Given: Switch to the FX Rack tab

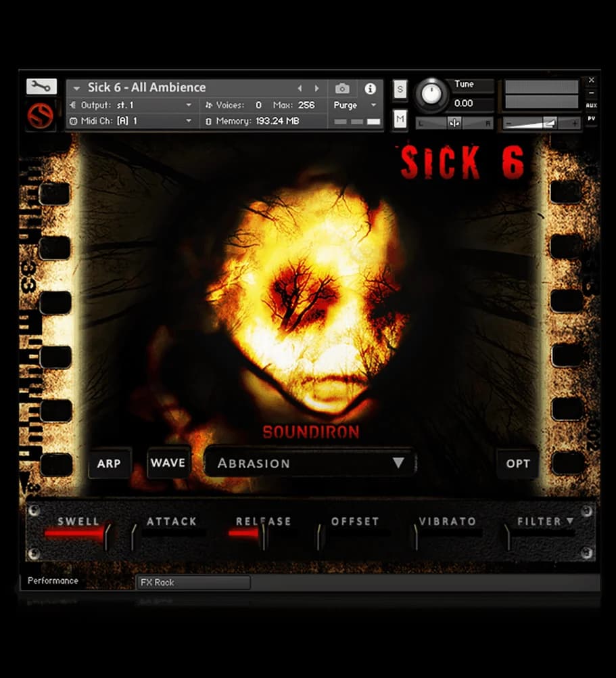Looking at the screenshot, I should click(x=193, y=583).
